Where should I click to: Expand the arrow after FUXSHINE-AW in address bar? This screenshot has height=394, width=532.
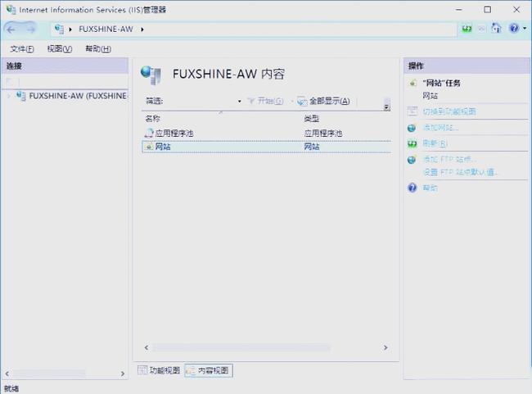tap(142, 29)
